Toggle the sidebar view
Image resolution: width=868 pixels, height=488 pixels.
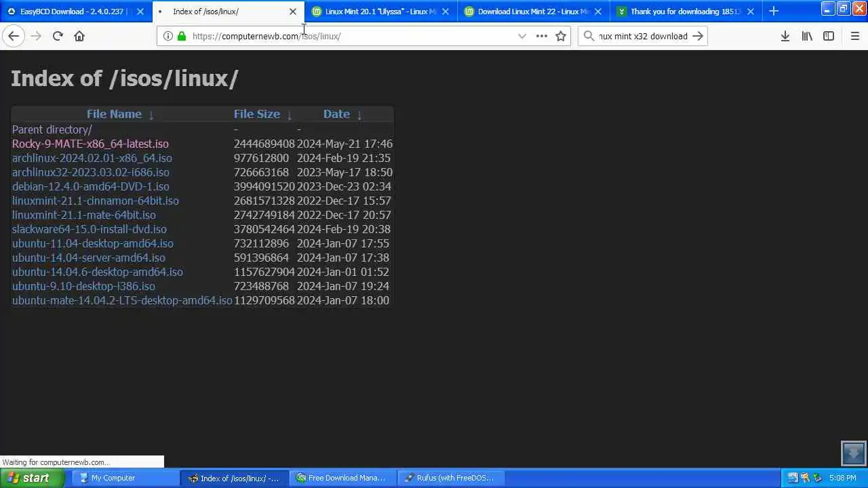(829, 36)
